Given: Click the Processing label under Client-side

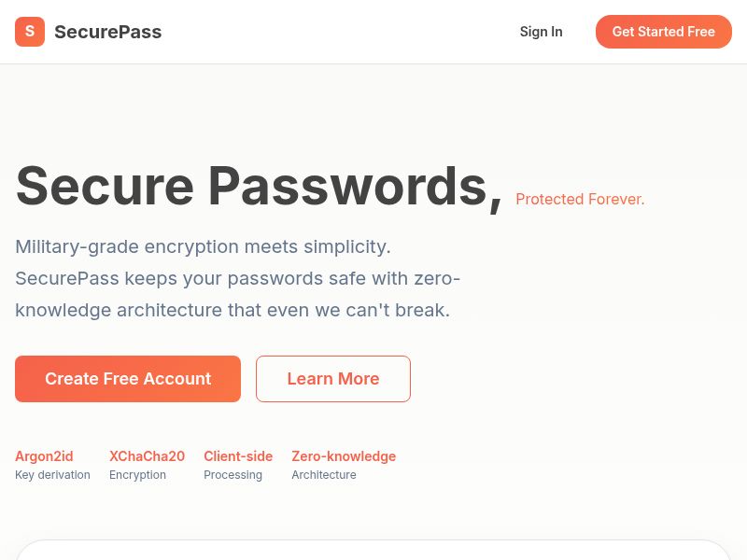Looking at the screenshot, I should click(233, 475).
